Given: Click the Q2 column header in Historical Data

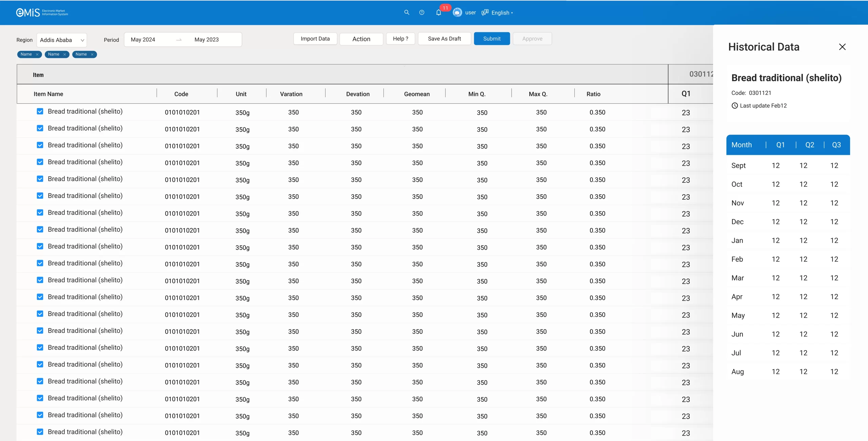Looking at the screenshot, I should pyautogui.click(x=810, y=145).
